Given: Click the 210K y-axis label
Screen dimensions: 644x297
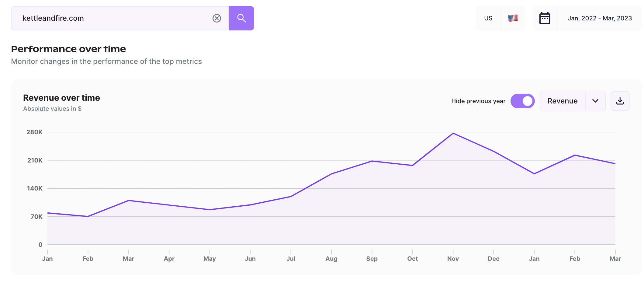Looking at the screenshot, I should (35, 160).
